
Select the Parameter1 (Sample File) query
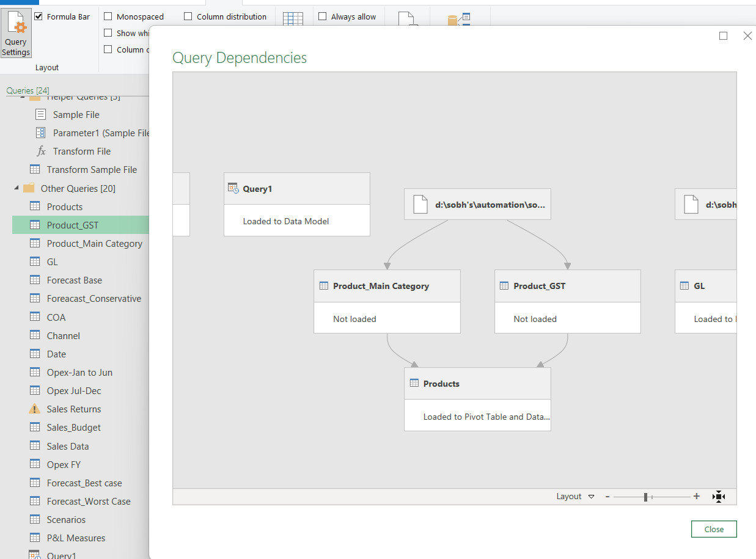point(101,133)
